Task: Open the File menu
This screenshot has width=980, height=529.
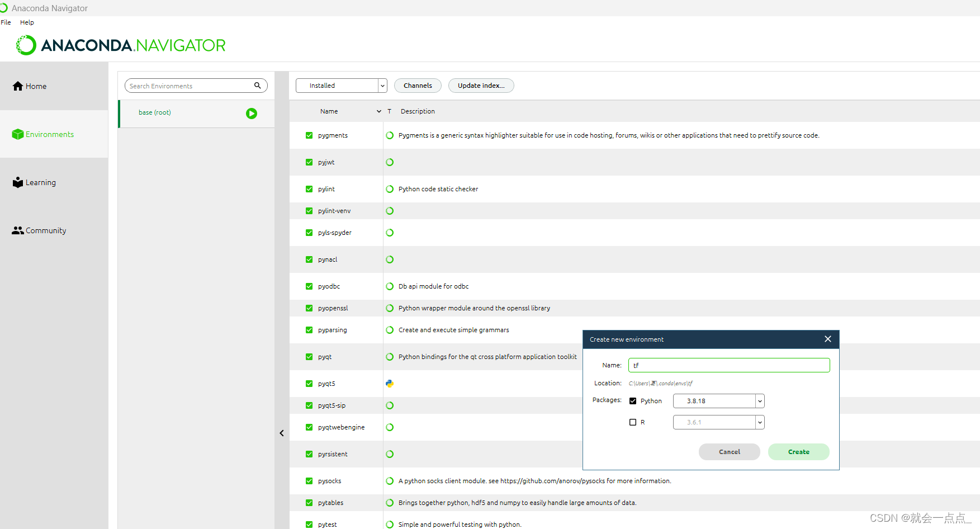Action: (x=6, y=22)
